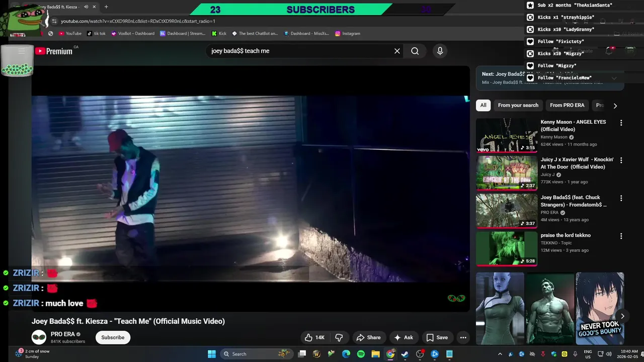Screen dimensions: 644x362
Task: Open the tik tok bookmark
Action: tap(96, 33)
